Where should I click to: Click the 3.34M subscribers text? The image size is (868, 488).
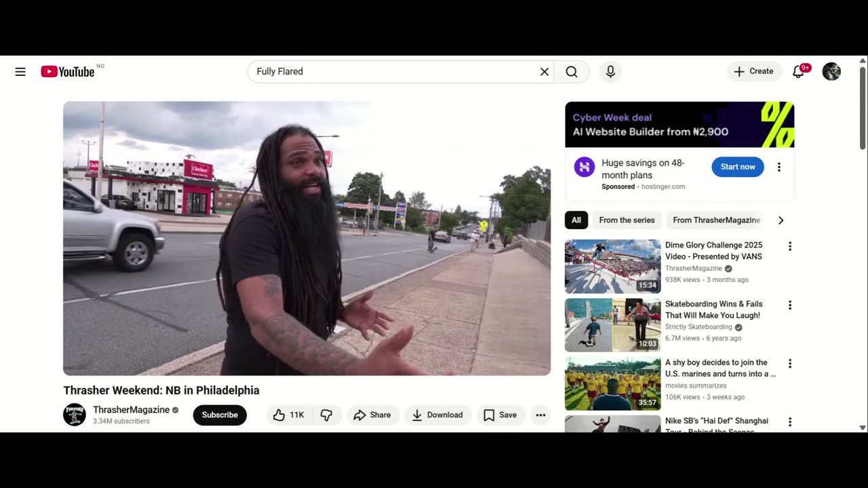click(x=121, y=421)
